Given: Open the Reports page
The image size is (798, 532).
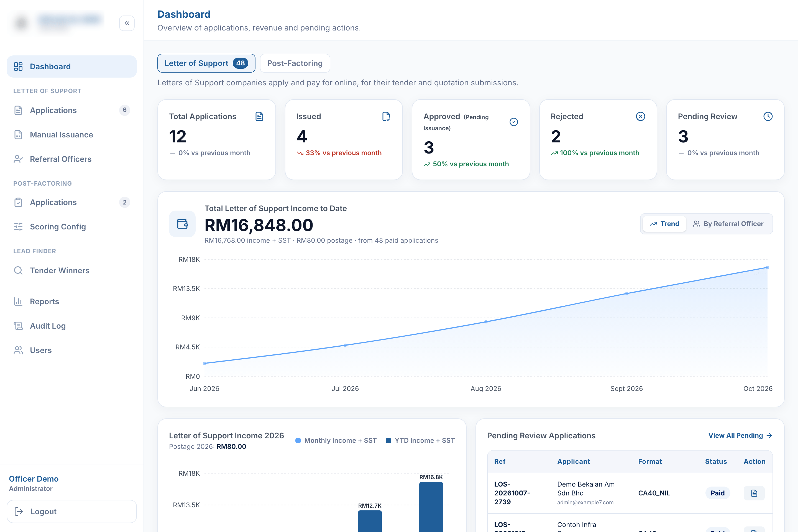Looking at the screenshot, I should [71, 302].
